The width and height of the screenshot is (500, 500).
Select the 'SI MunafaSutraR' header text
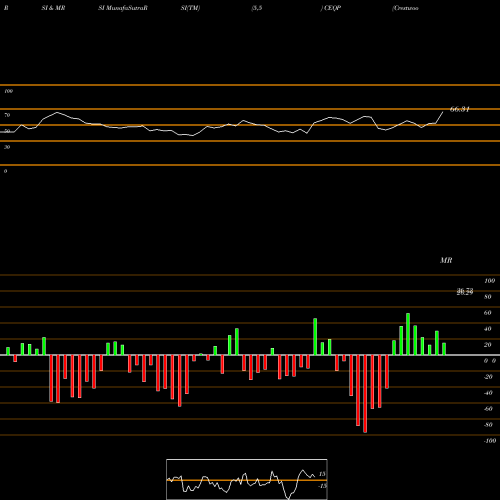(123, 8)
